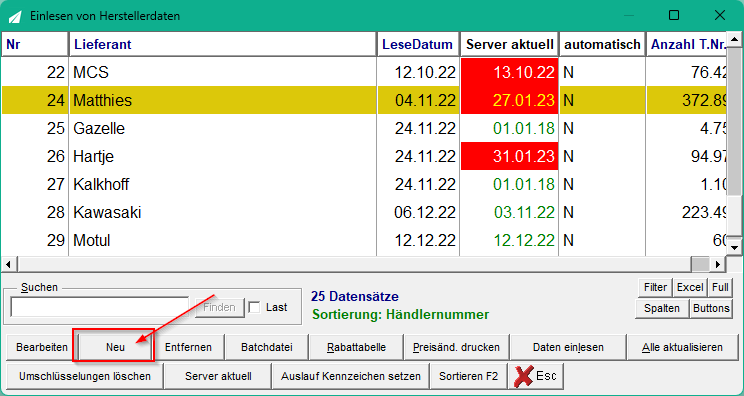The image size is (744, 396).
Task: Select the Matthies supplier row
Action: click(364, 100)
